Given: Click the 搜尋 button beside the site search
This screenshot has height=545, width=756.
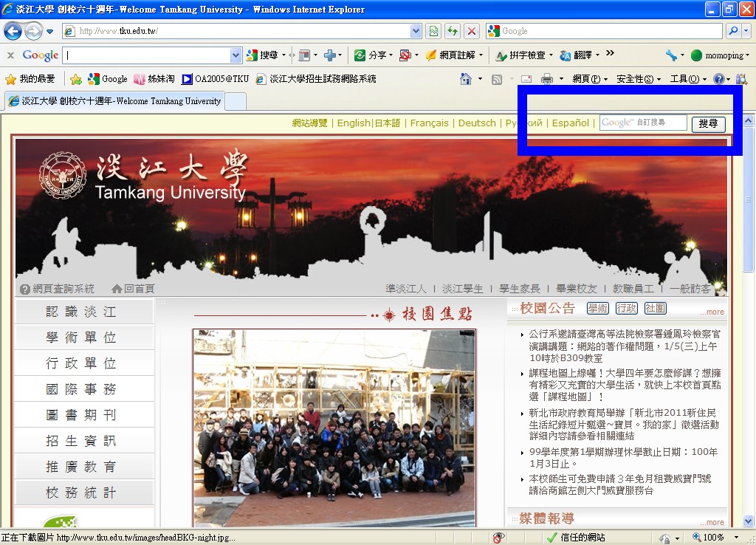Looking at the screenshot, I should click(708, 123).
